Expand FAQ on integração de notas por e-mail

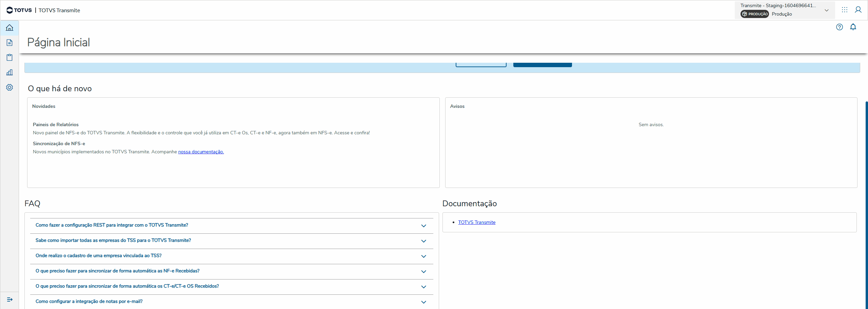pyautogui.click(x=232, y=302)
